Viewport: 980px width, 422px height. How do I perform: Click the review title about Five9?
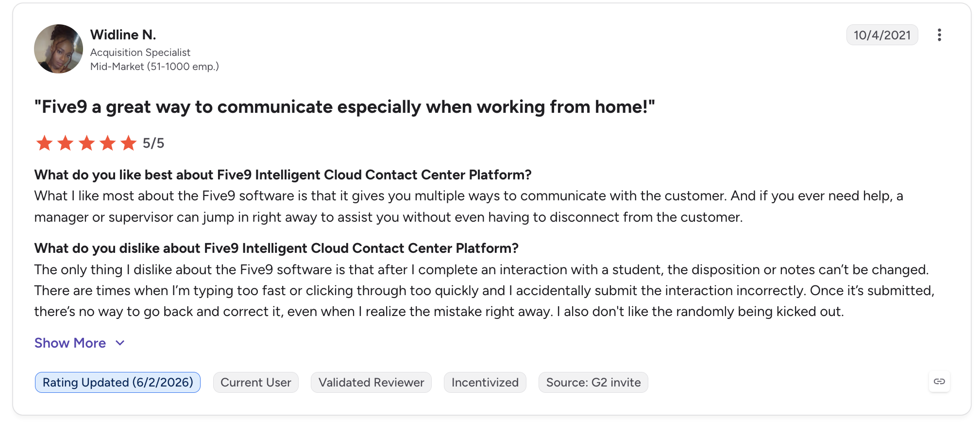coord(344,107)
